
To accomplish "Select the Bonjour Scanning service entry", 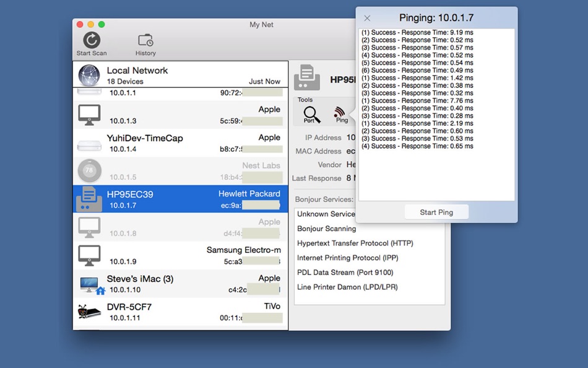I will tap(327, 229).
